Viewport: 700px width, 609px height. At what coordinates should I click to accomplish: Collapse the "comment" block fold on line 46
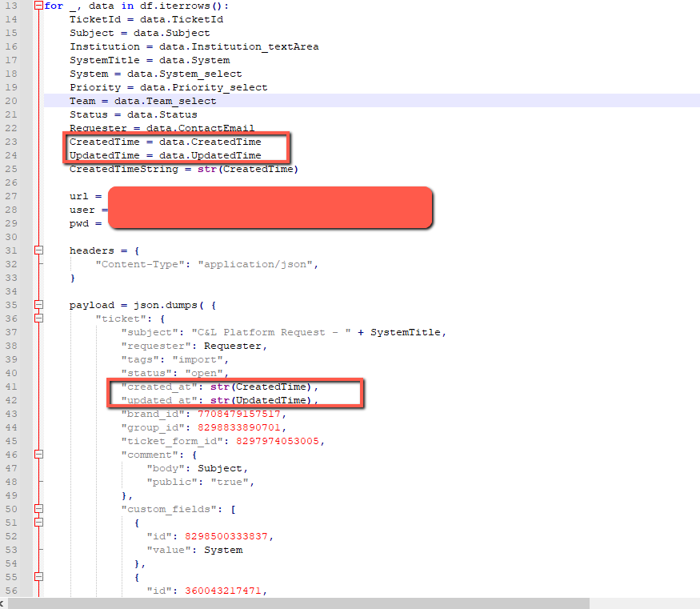pyautogui.click(x=38, y=455)
